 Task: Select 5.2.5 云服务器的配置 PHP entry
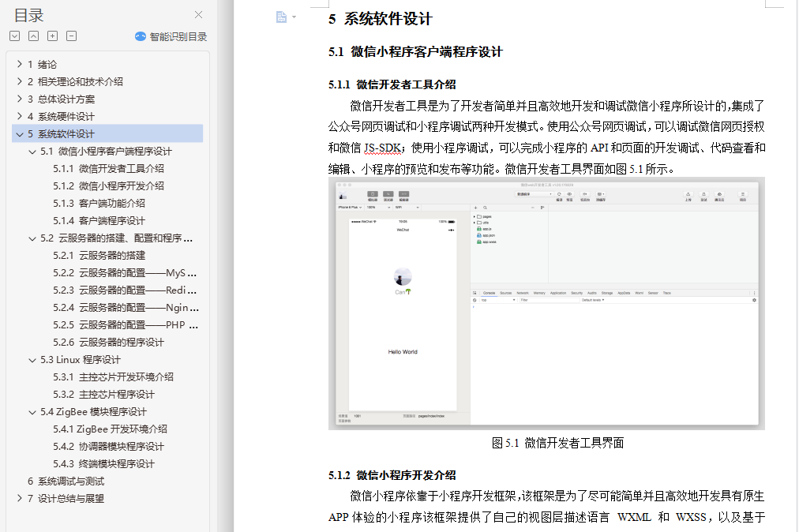(x=126, y=324)
